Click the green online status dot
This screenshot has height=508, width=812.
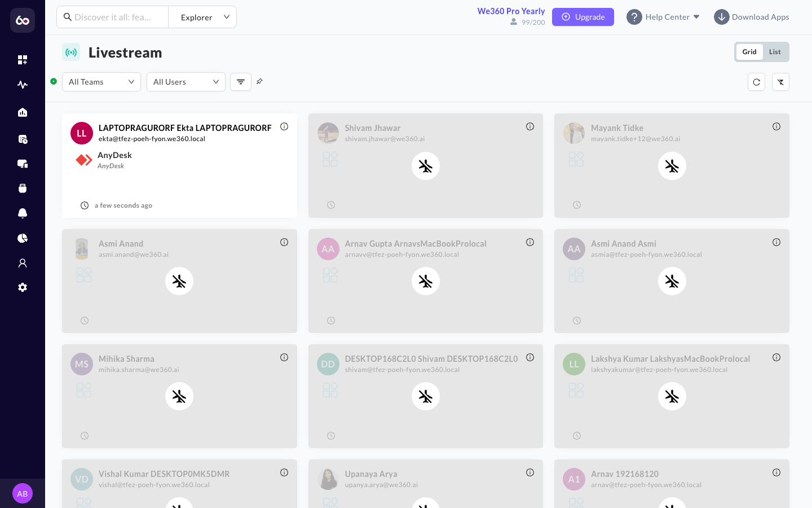[x=54, y=81]
